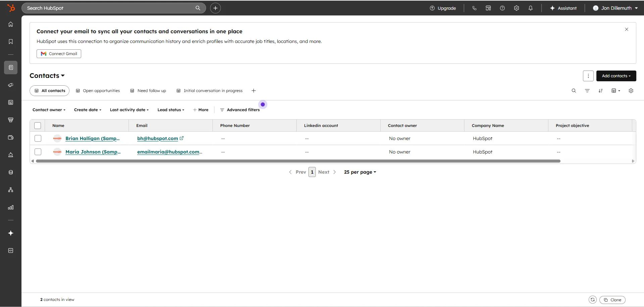Open the Data Management database icon
The width and height of the screenshot is (644, 307).
(11, 172)
